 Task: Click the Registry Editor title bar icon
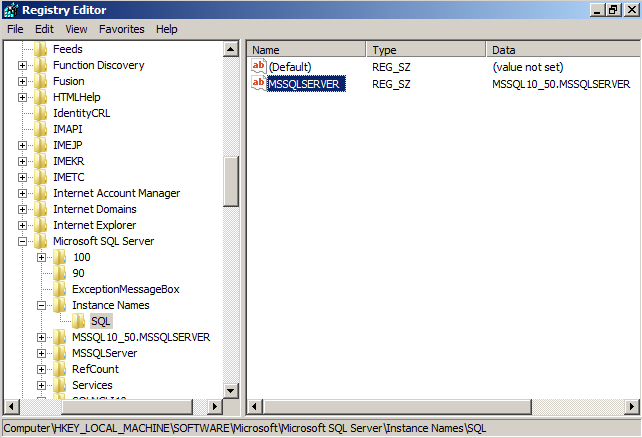click(x=11, y=10)
